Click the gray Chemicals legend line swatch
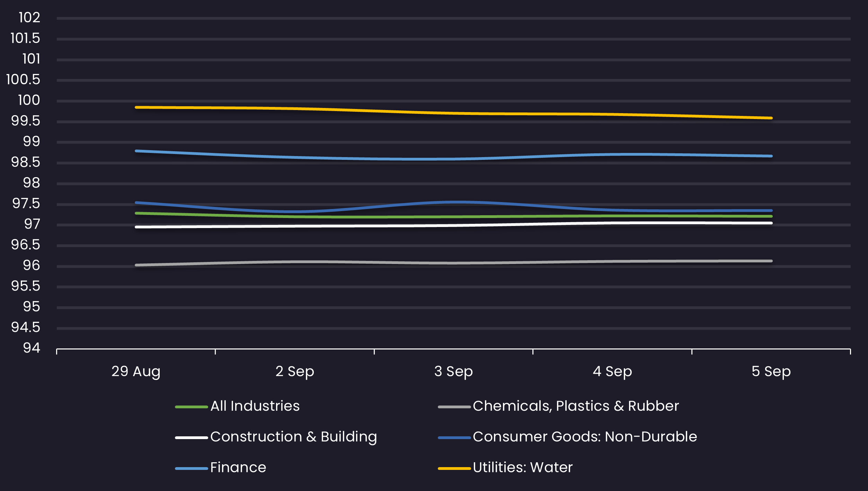The width and height of the screenshot is (868, 491). (x=454, y=407)
